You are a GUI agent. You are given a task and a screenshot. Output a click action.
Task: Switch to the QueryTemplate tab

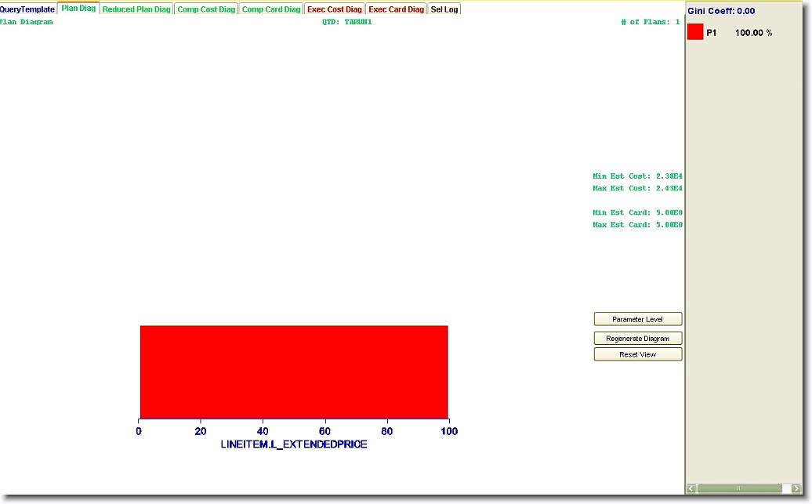[x=27, y=9]
